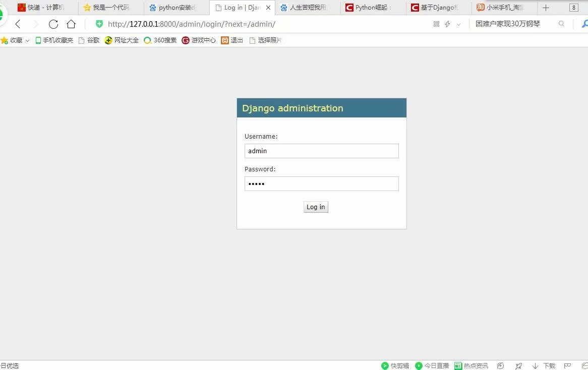Click the home icon in toolbar
Screen dimensions: 588x370
tap(72, 24)
